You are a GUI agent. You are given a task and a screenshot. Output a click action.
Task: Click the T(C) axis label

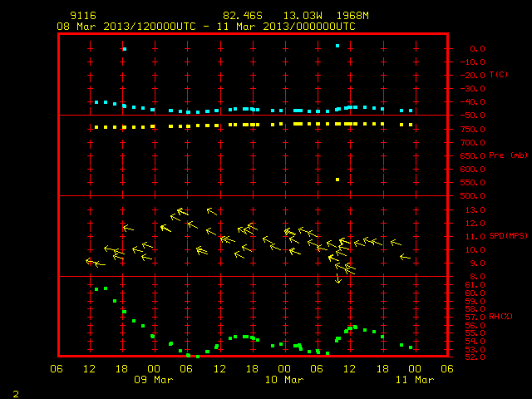pos(499,74)
